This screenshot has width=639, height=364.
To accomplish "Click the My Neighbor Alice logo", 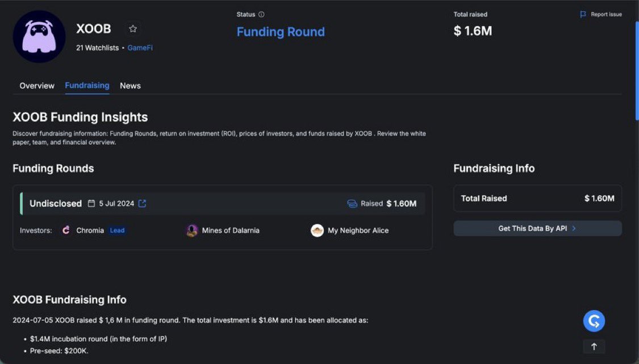I will tap(317, 231).
